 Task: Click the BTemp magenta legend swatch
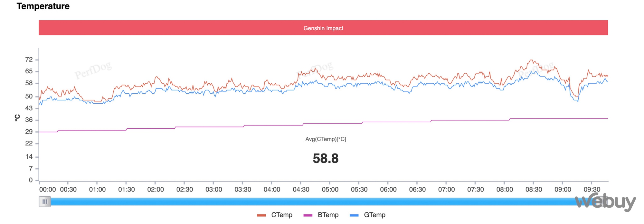[308, 215]
